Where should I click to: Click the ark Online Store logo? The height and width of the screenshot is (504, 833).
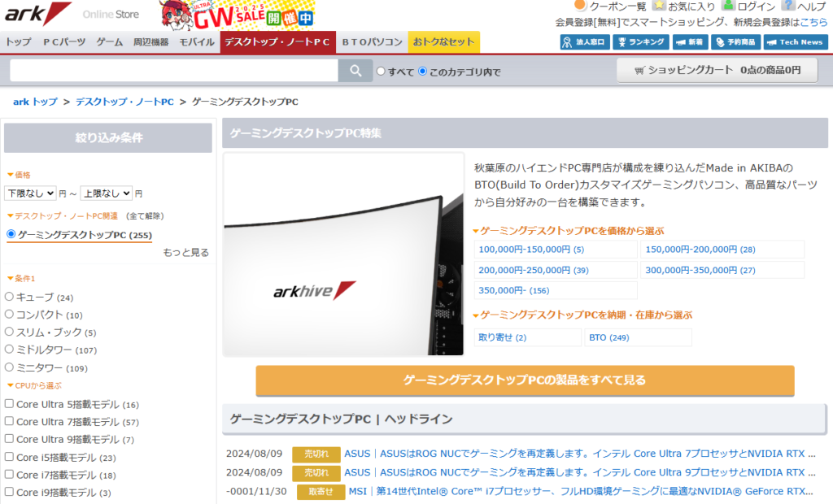click(72, 14)
